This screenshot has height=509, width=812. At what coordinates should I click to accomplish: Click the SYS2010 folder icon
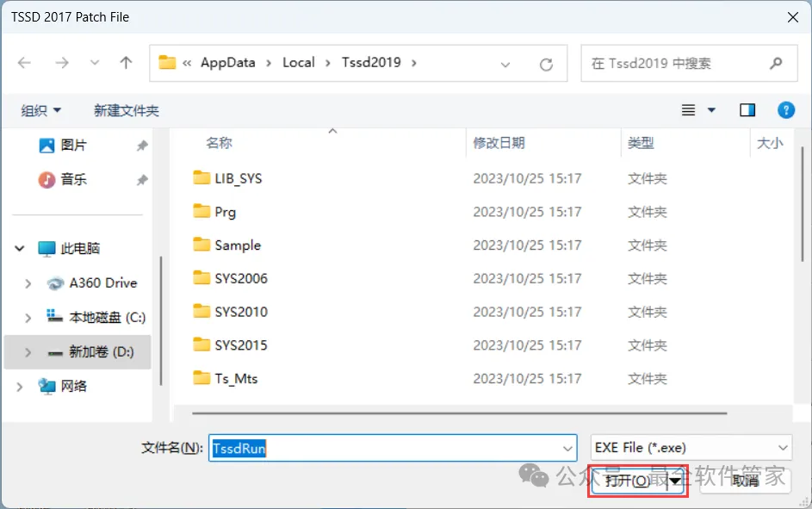pyautogui.click(x=201, y=311)
